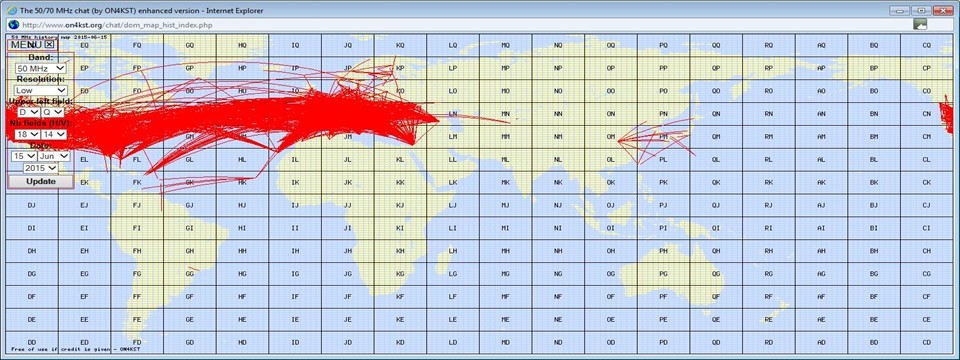
Task: Open the year dropdown showing 2015
Action: pyautogui.click(x=41, y=167)
